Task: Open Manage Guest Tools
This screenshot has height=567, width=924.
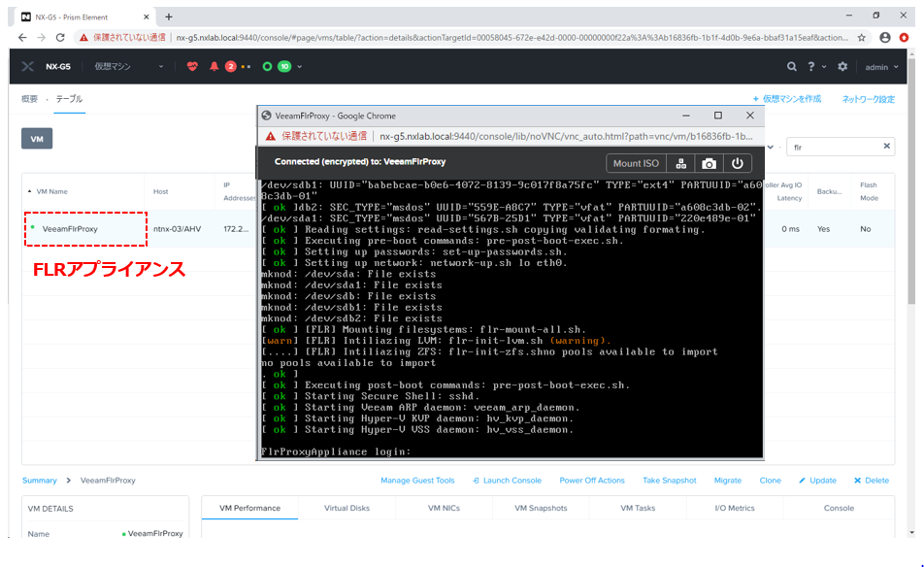Action: click(x=417, y=481)
